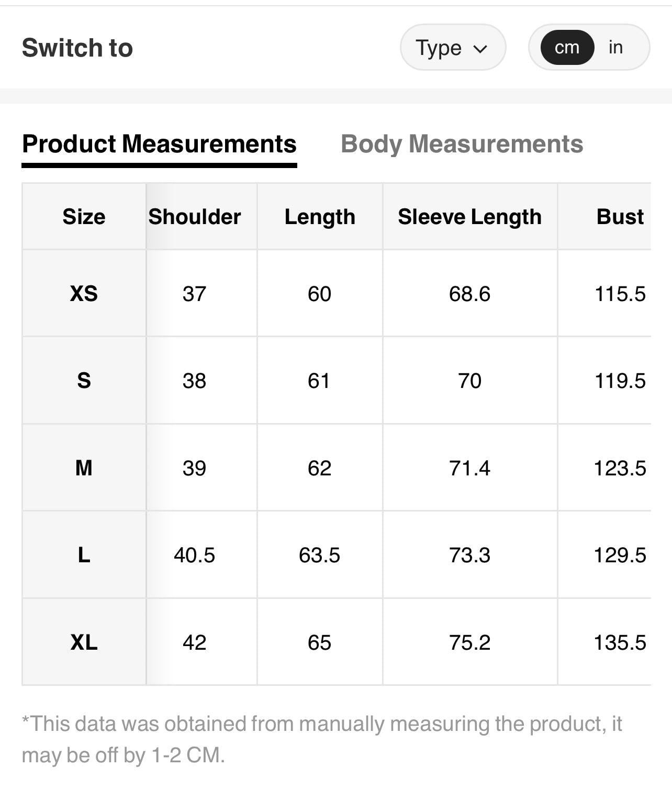Select the L size row label
Viewport: 672px width, 789px height.
(x=84, y=555)
